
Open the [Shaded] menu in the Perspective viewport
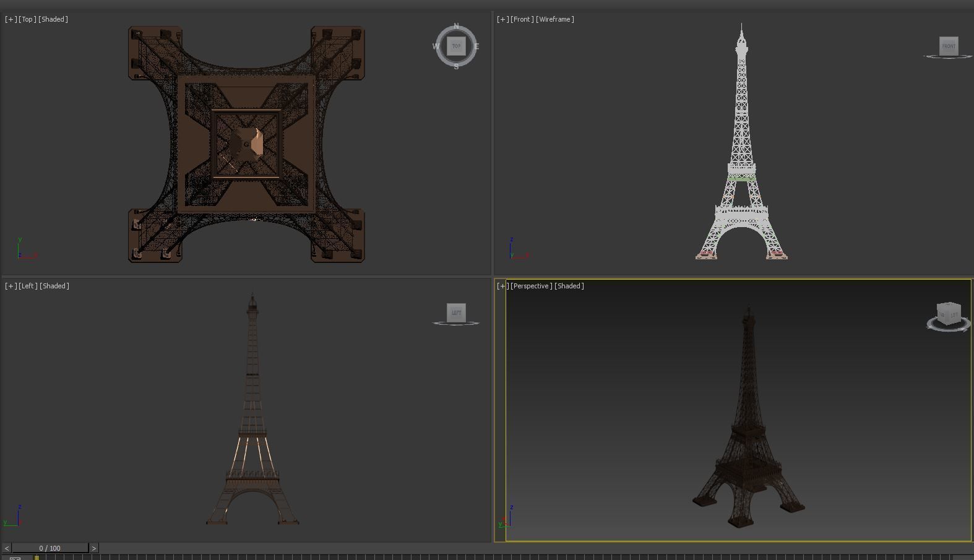[x=569, y=286]
